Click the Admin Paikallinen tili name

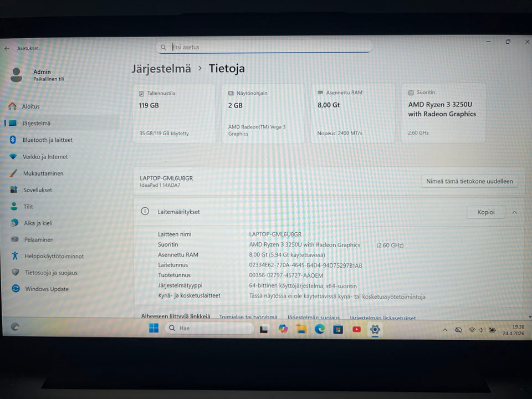[49, 75]
